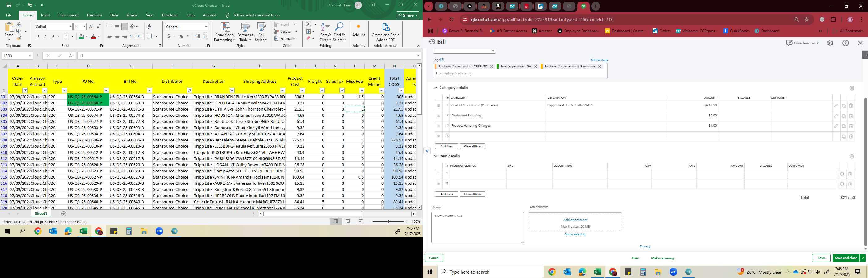
Task: Click Clear all lines under Item details
Action: tap(472, 194)
